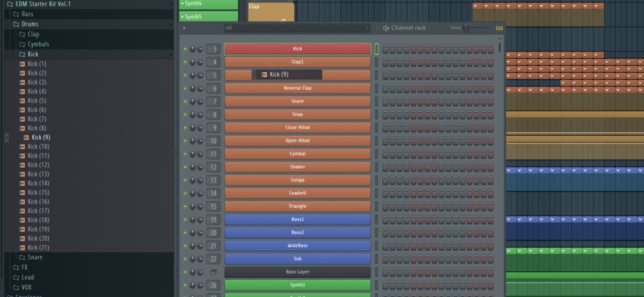Open the Conga channel button
The image size is (644, 297).
(x=297, y=180)
